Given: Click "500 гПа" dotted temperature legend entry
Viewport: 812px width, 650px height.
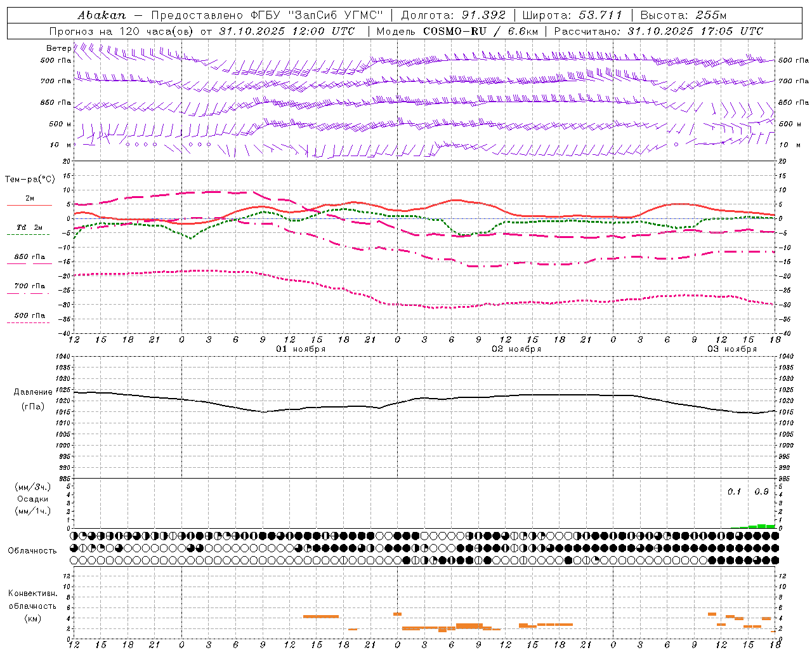Looking at the screenshot, I should coord(30,315).
